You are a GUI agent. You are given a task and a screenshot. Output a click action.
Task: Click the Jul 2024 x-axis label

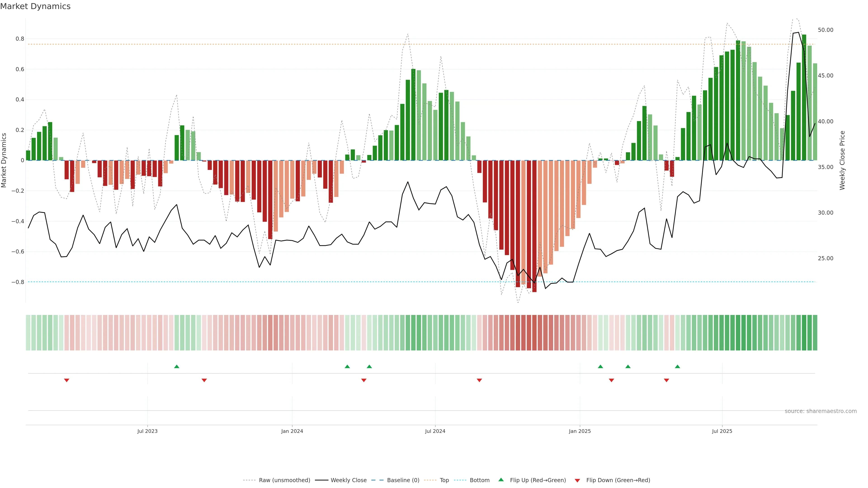pyautogui.click(x=435, y=431)
